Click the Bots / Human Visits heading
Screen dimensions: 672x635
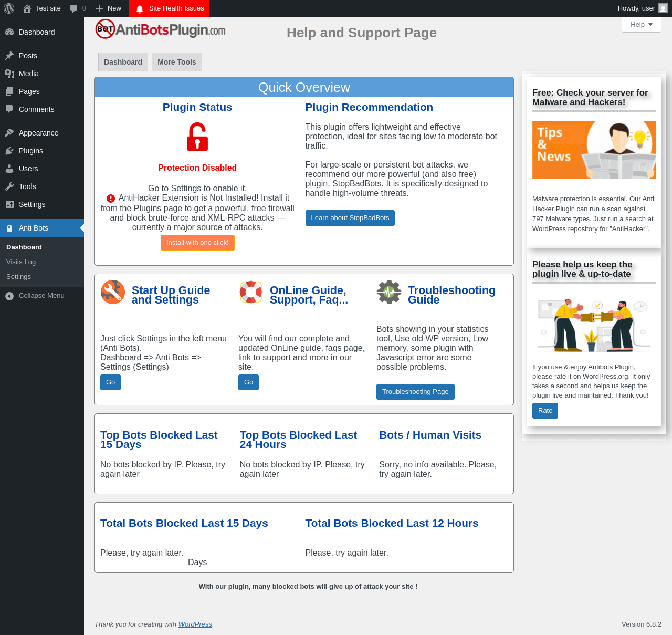pos(430,435)
